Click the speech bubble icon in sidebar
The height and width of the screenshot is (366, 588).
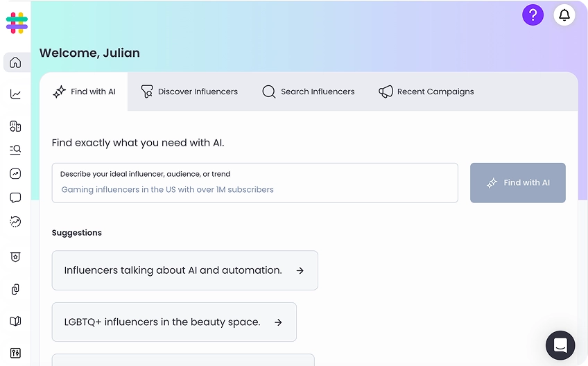pos(15,198)
